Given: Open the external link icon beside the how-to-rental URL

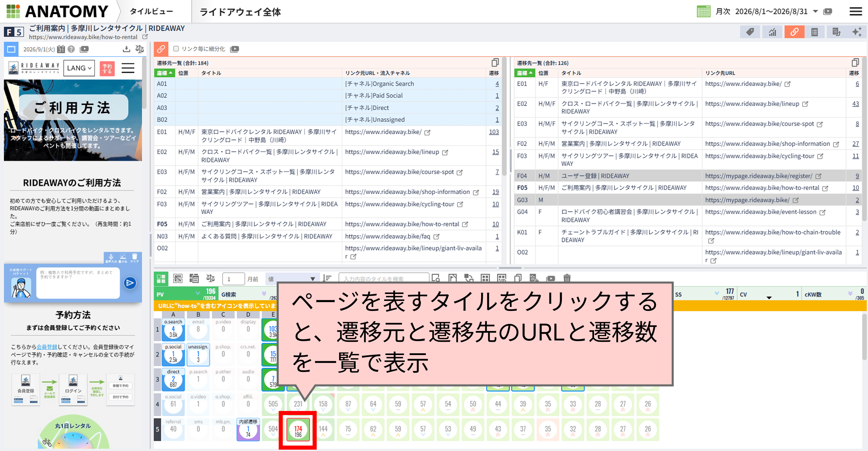Looking at the screenshot, I should coord(145,37).
